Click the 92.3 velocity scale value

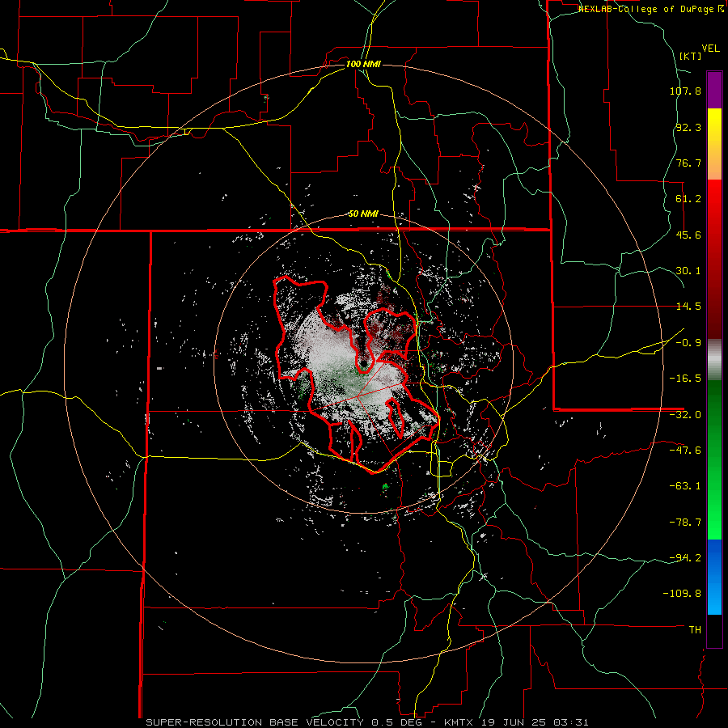coord(688,127)
